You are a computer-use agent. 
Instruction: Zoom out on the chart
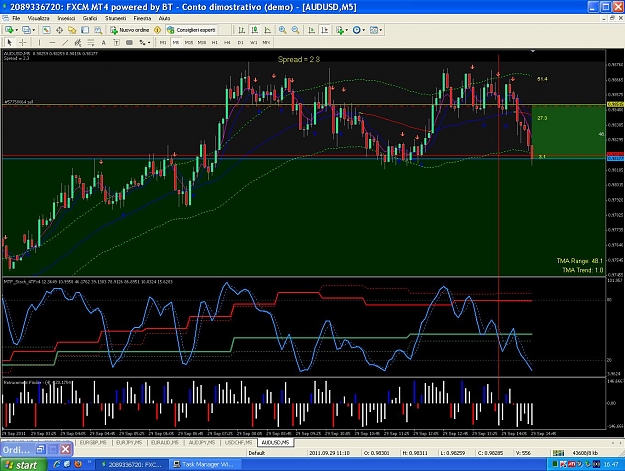point(295,30)
